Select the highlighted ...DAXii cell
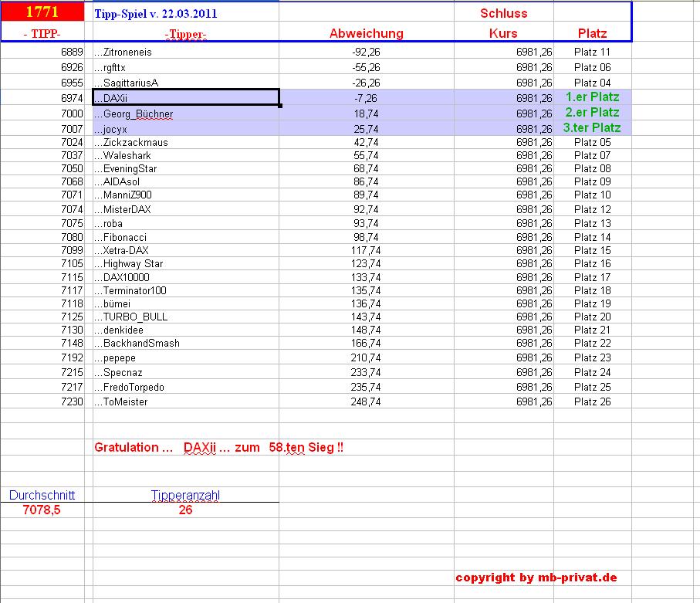700x603 pixels. pyautogui.click(x=186, y=97)
